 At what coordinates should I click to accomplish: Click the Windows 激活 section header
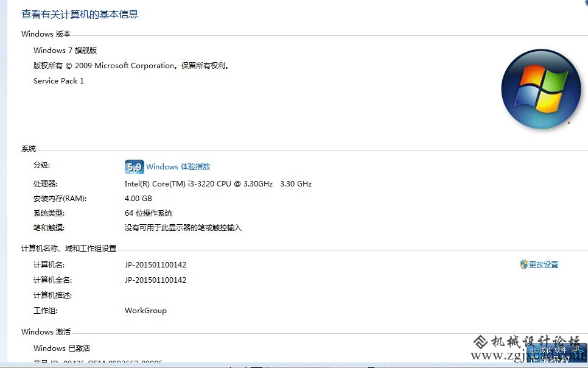tap(46, 331)
